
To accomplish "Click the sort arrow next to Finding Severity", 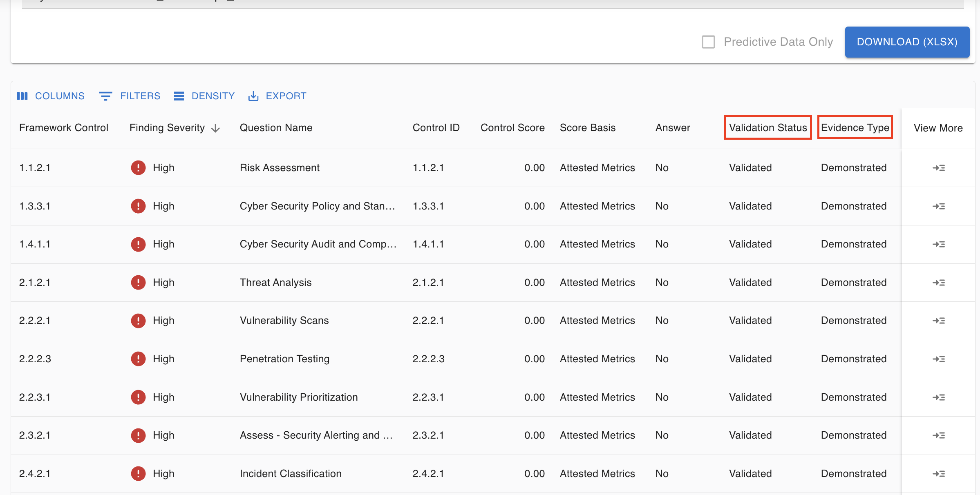I will (215, 128).
